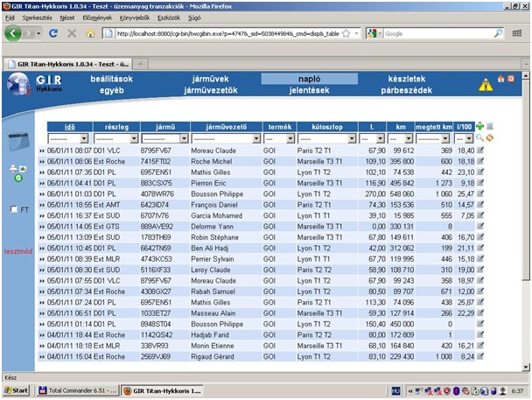Click the page vertical scrollbar thumb

pyautogui.click(x=526, y=179)
